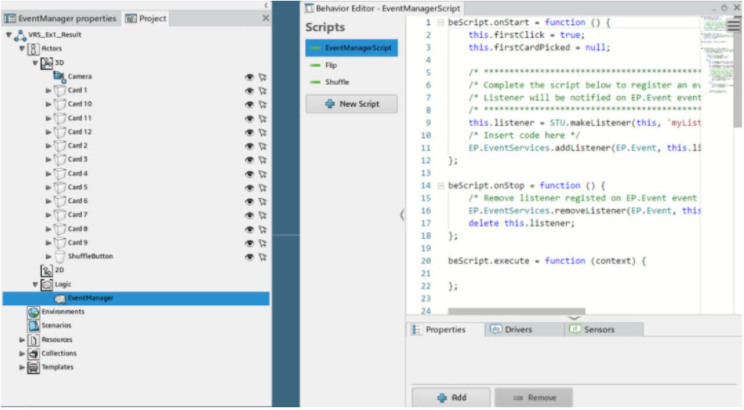Hide Card 1 with its eye icon
The width and height of the screenshot is (744, 410).
249,90
